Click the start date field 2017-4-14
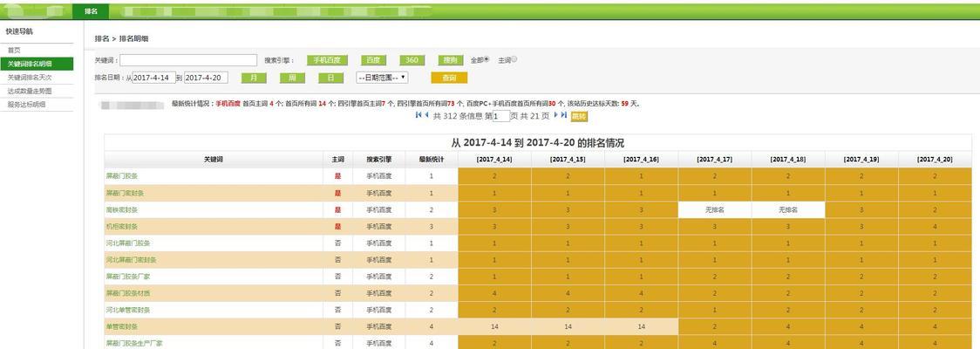 [x=153, y=78]
